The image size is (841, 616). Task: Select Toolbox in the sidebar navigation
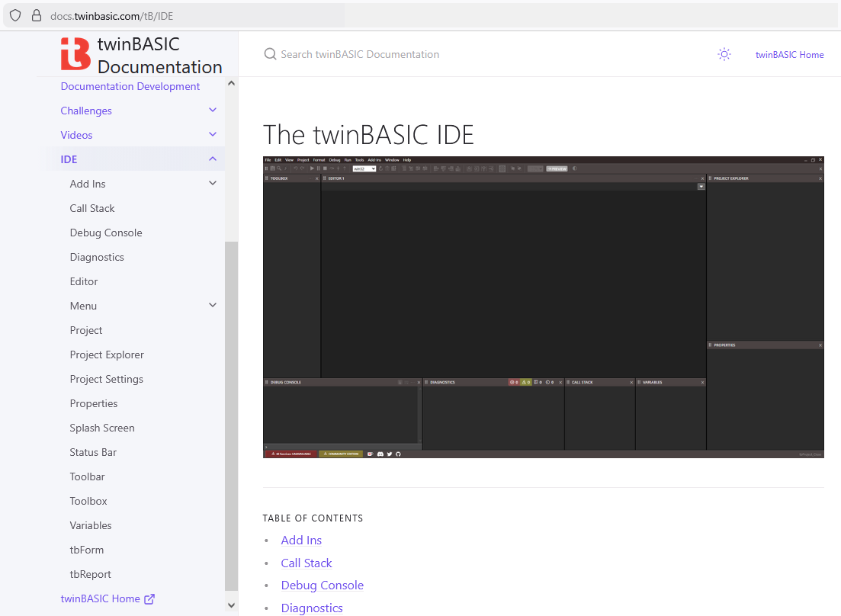(x=88, y=501)
